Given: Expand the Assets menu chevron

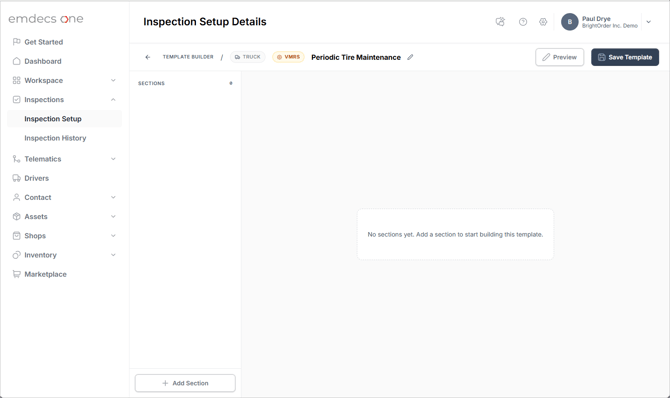Looking at the screenshot, I should pos(113,217).
